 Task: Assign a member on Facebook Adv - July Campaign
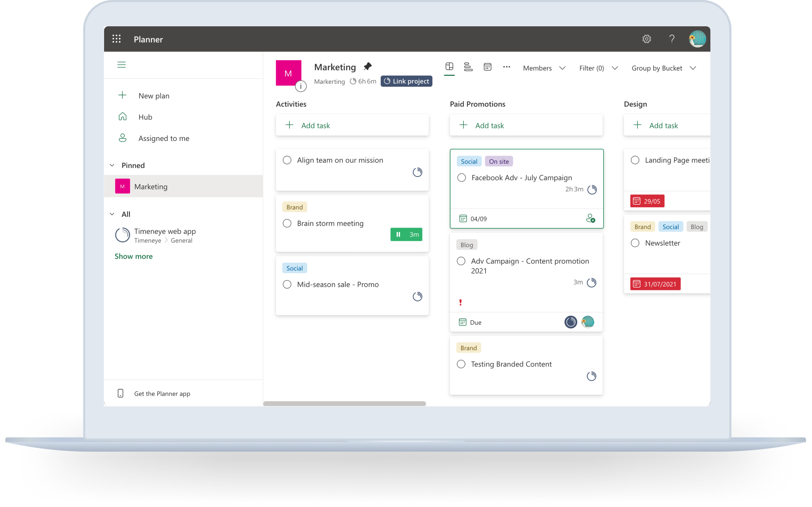click(x=591, y=218)
